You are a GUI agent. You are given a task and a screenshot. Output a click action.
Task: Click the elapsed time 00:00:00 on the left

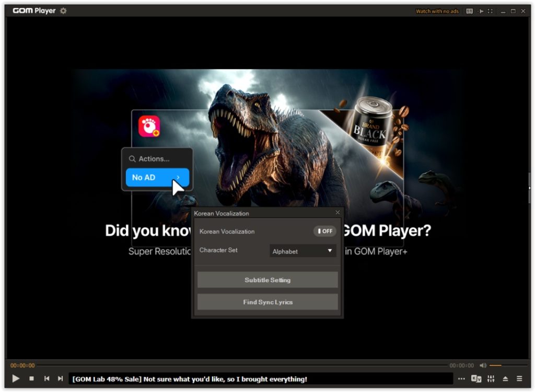[22, 365]
